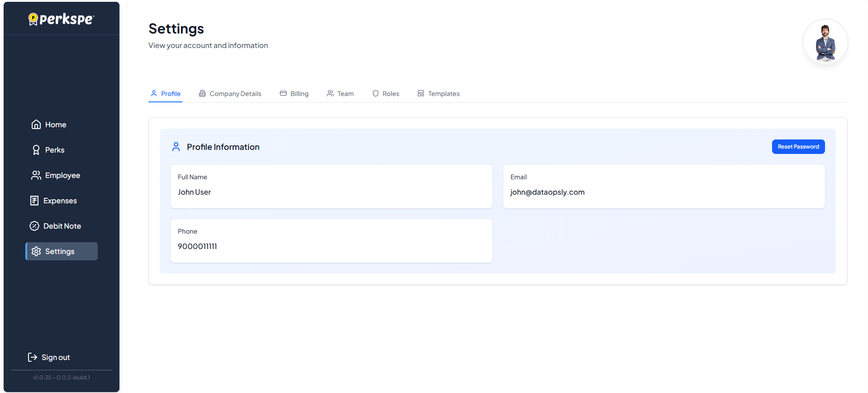Click the Full Name field

[x=331, y=187]
